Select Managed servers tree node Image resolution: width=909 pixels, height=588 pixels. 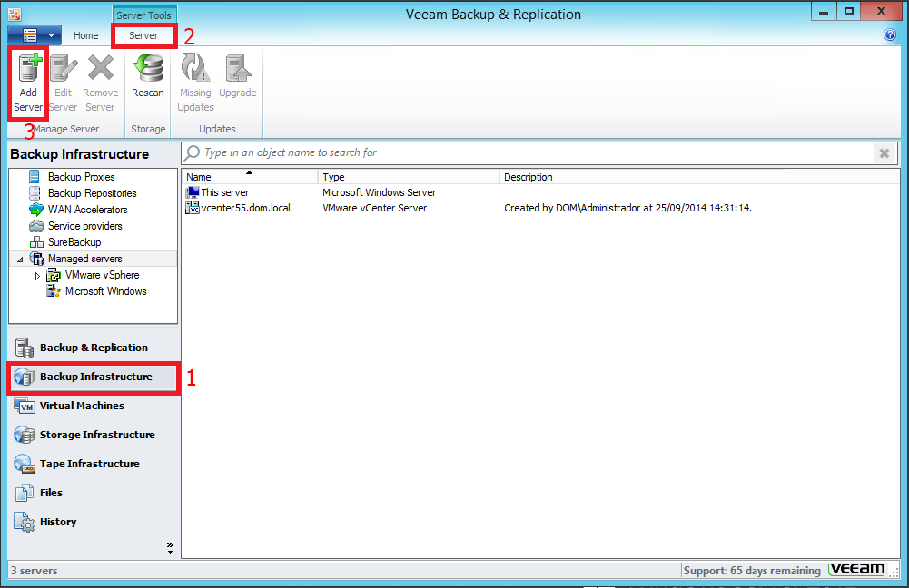(84, 259)
